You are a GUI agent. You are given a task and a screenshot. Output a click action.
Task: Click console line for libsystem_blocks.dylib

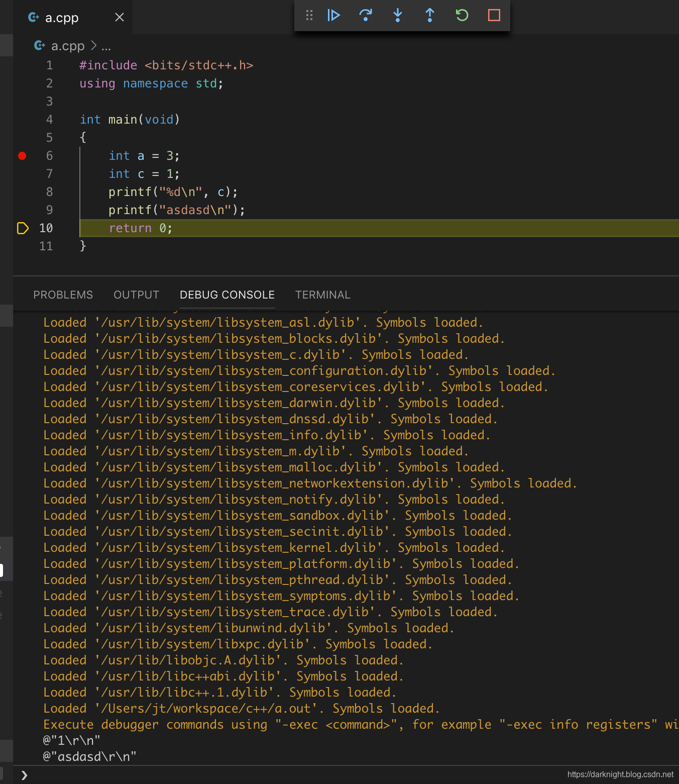tap(274, 339)
